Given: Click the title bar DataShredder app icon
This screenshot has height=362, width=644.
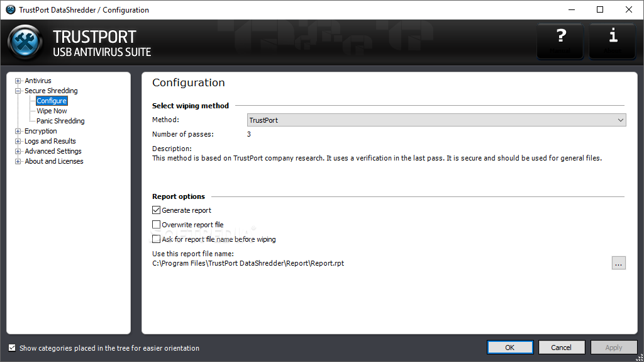Looking at the screenshot, I should click(x=10, y=9).
